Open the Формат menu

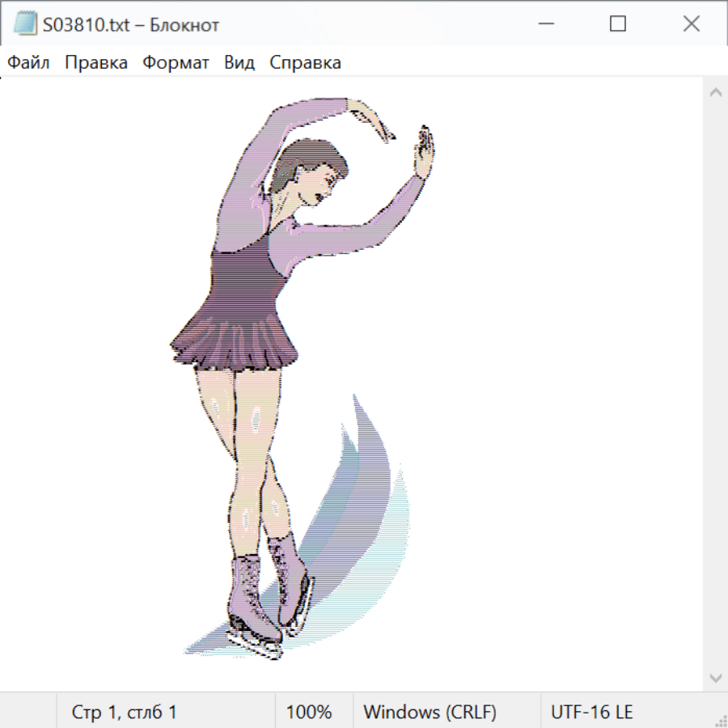(x=176, y=63)
